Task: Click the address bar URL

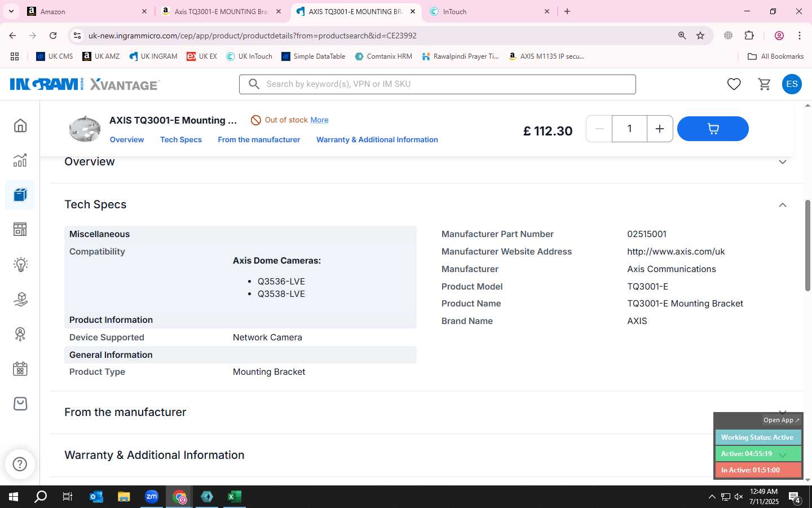Action: pos(252,36)
